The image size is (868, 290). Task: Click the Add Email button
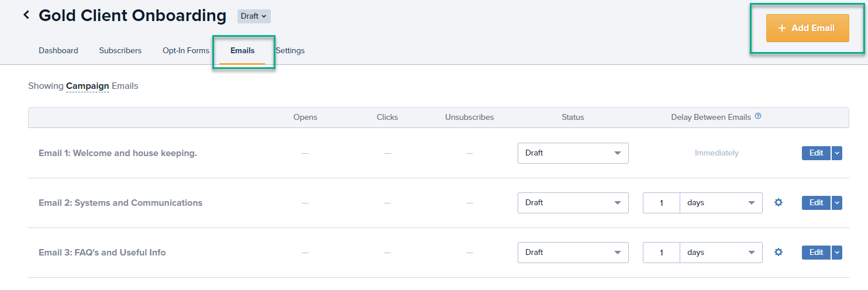pos(807,28)
